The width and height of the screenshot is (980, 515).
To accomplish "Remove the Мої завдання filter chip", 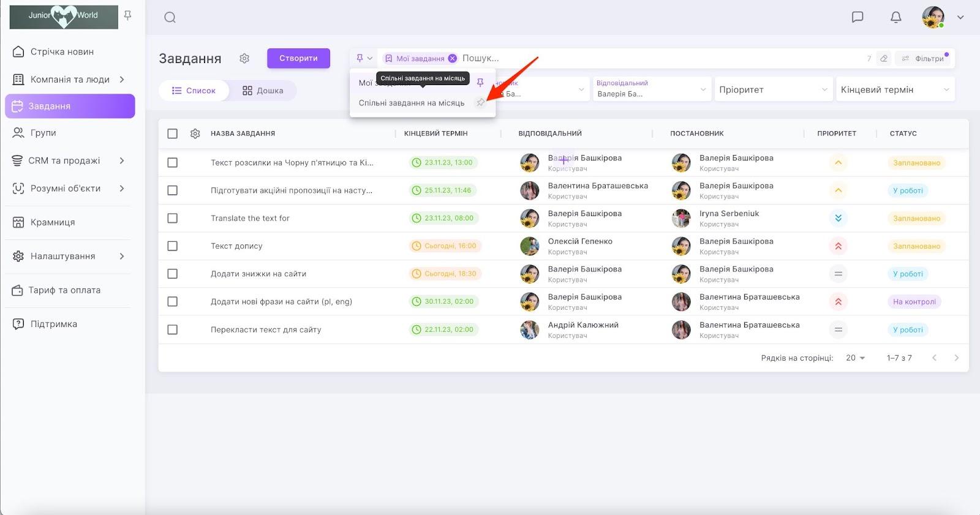I will tap(452, 58).
